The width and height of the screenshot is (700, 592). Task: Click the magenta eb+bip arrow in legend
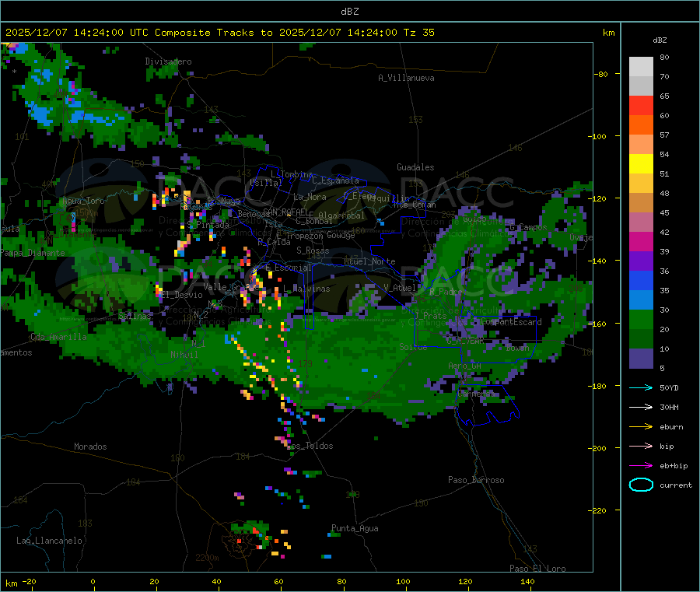pos(641,466)
